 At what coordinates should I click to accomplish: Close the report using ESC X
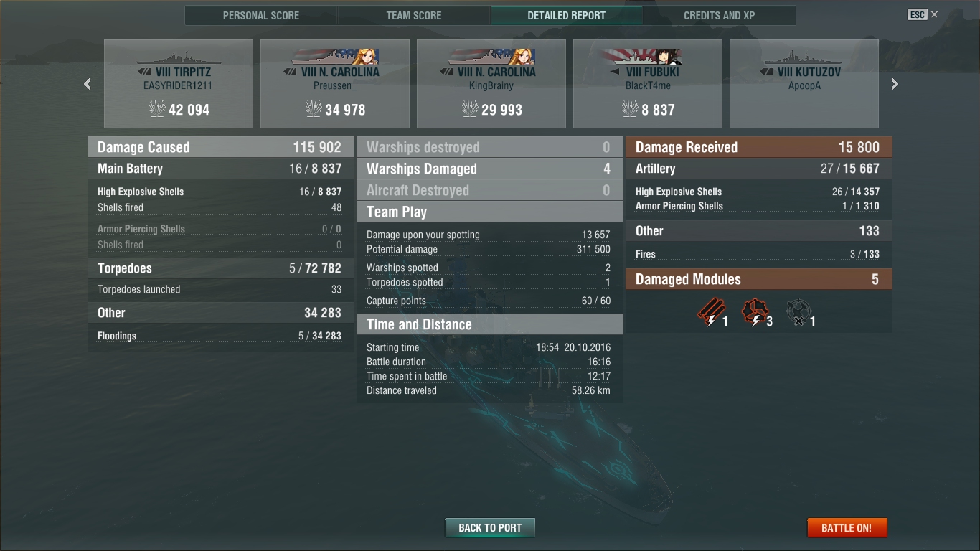(923, 14)
